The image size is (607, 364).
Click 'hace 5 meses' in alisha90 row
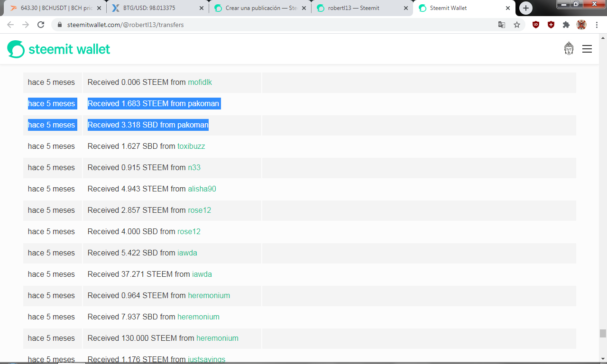(x=51, y=189)
